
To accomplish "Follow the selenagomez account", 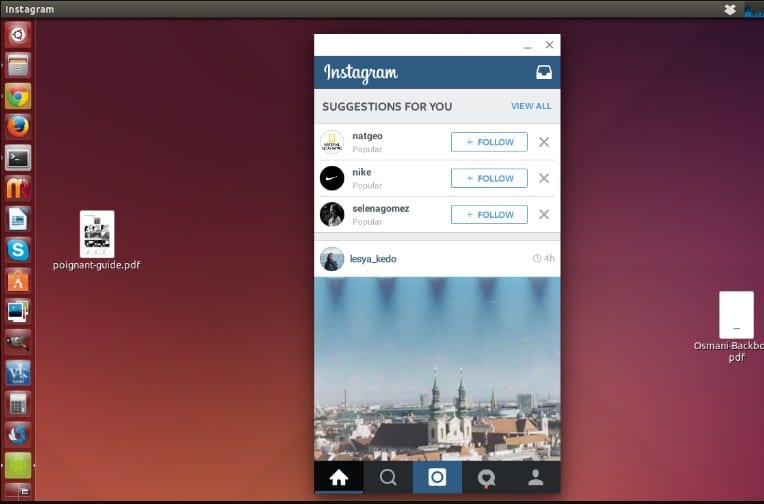I will point(489,214).
